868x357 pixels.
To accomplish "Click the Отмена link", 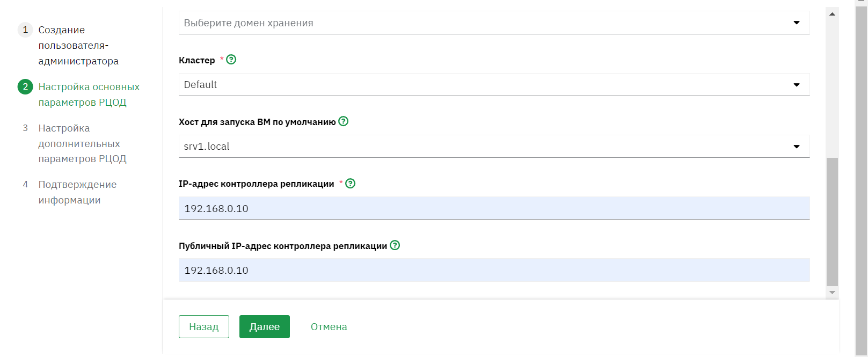I will pyautogui.click(x=329, y=326).
